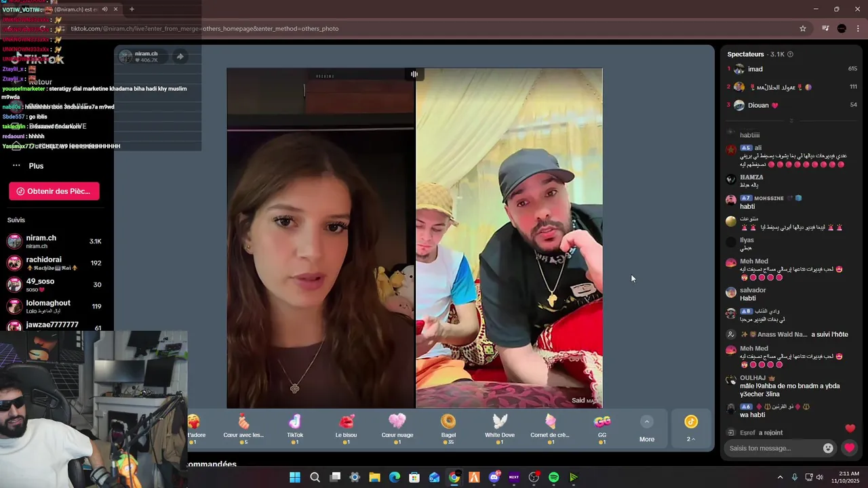Open followed account lolomaghout

(54, 306)
